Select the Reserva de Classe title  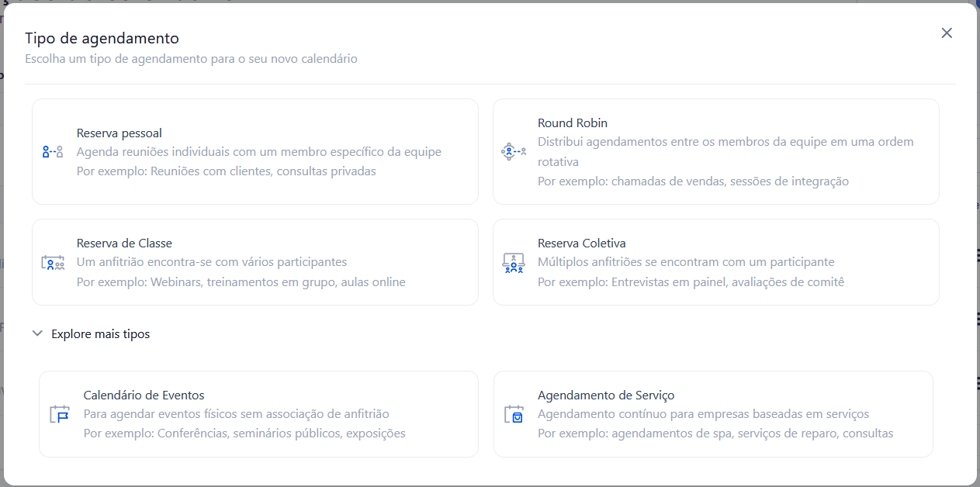click(x=124, y=243)
